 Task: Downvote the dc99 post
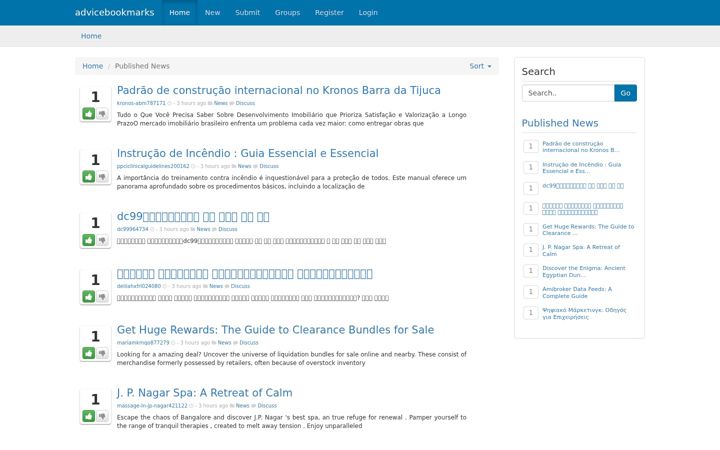click(x=102, y=240)
